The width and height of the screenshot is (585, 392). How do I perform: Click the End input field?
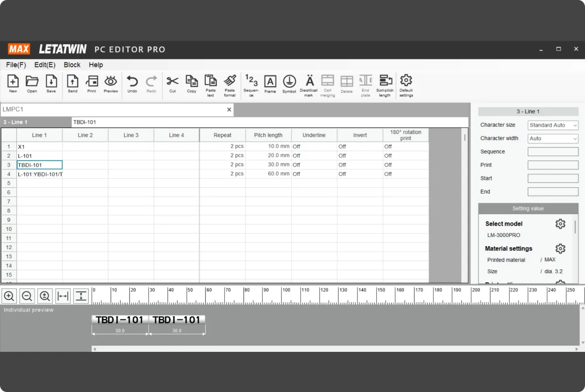[x=553, y=192]
